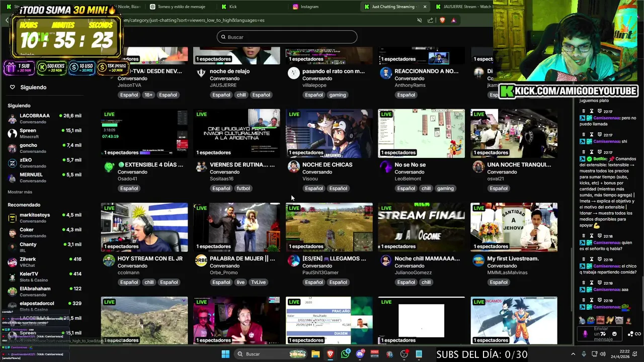
Task: Open the chat bubbles settings icon
Action: coord(630,334)
